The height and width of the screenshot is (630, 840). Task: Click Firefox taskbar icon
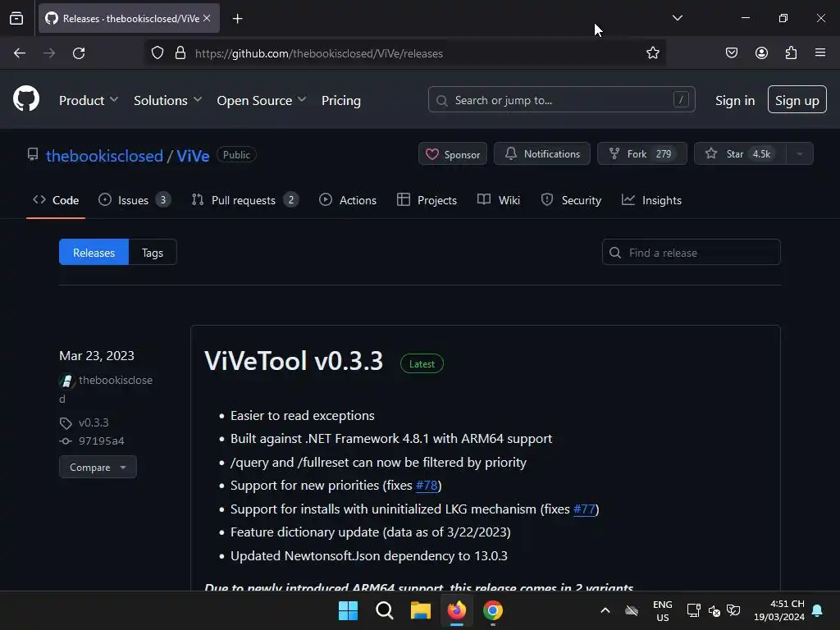click(456, 610)
